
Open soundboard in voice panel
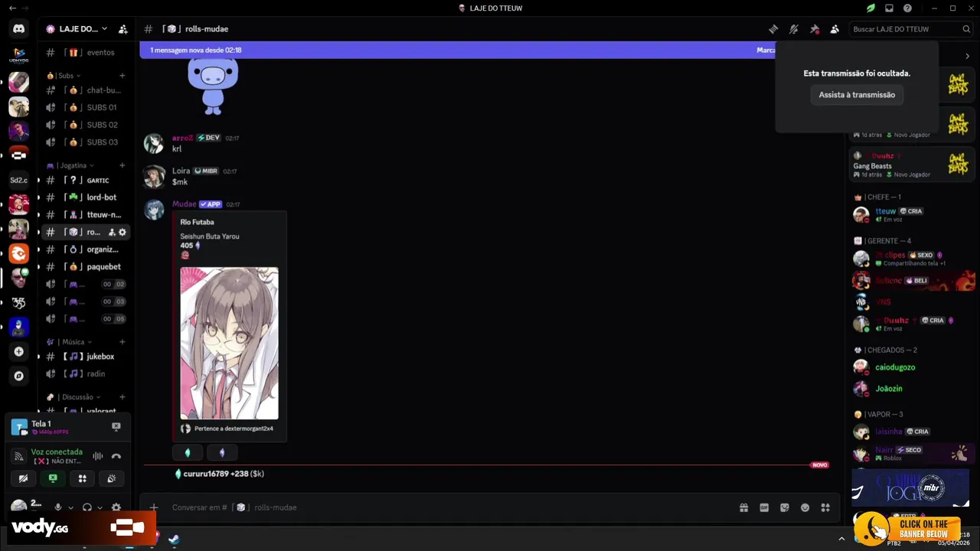(112, 478)
